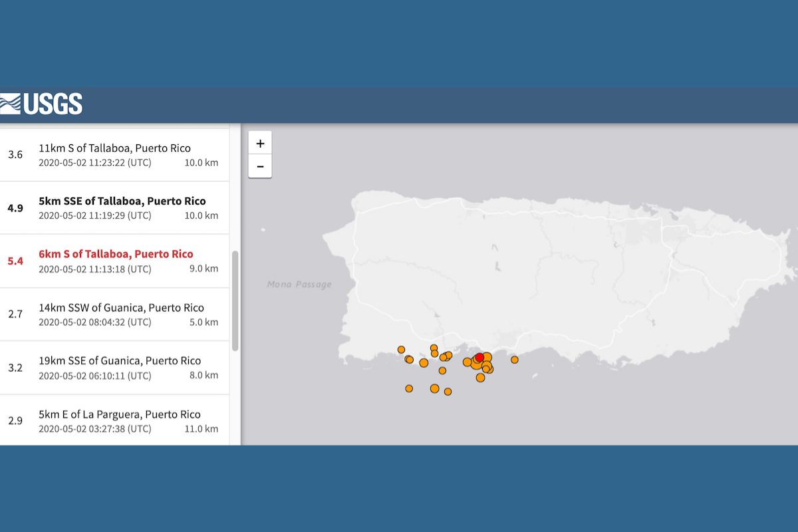Click timestamp 2020-05-02 11:13:18 (UTC)
The width and height of the screenshot is (798, 532).
[x=95, y=269]
